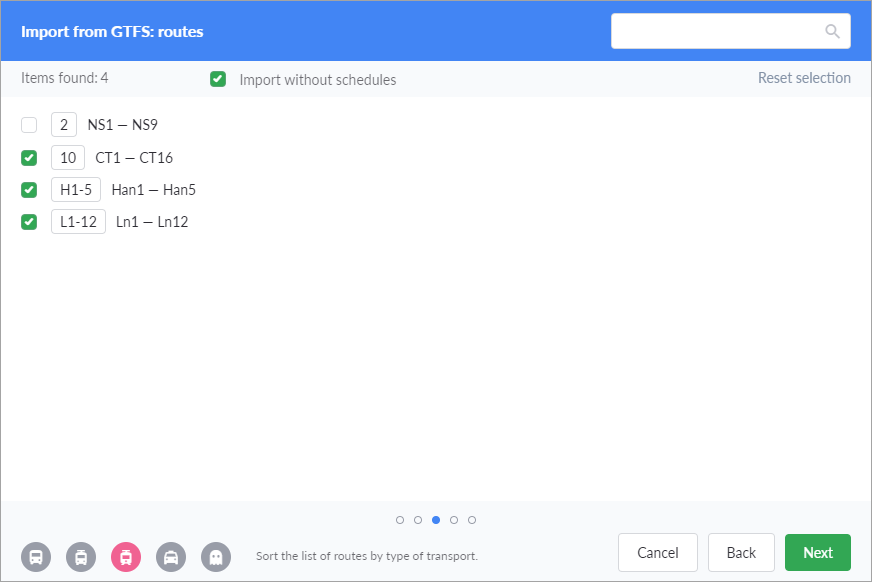
Task: Select the NS1 — NS9 route checkbox
Action: (29, 125)
